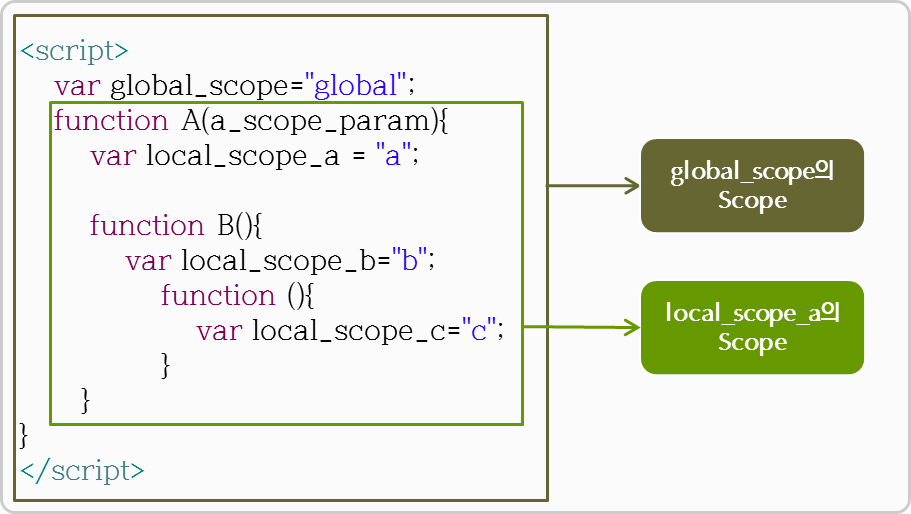
Task: Select the var local_scope_c="c" line
Action: (350, 331)
